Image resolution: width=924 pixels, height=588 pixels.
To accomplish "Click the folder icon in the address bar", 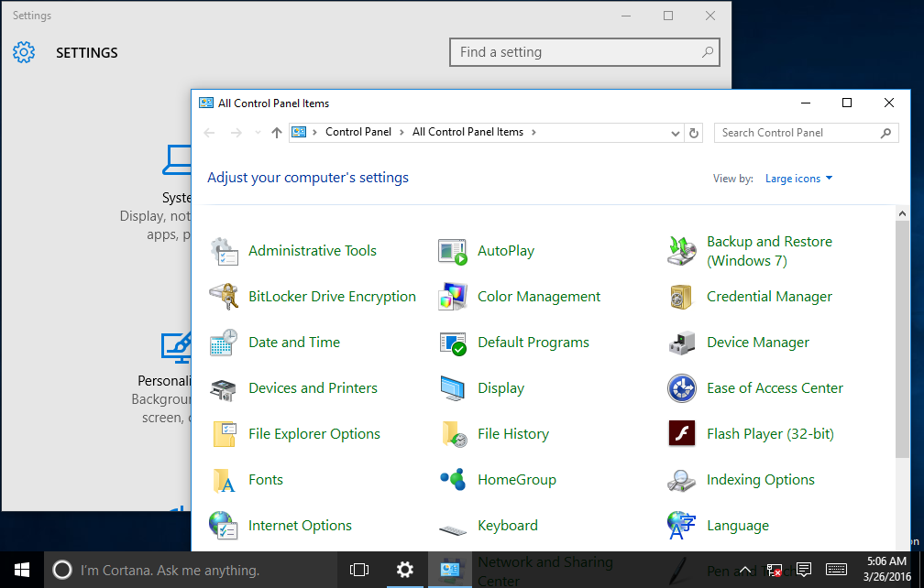I will tap(300, 133).
